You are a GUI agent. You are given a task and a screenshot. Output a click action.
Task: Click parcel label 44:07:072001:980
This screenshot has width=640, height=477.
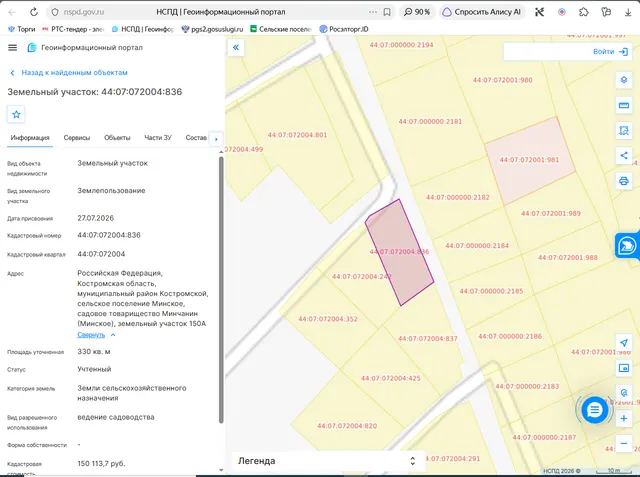click(x=502, y=80)
